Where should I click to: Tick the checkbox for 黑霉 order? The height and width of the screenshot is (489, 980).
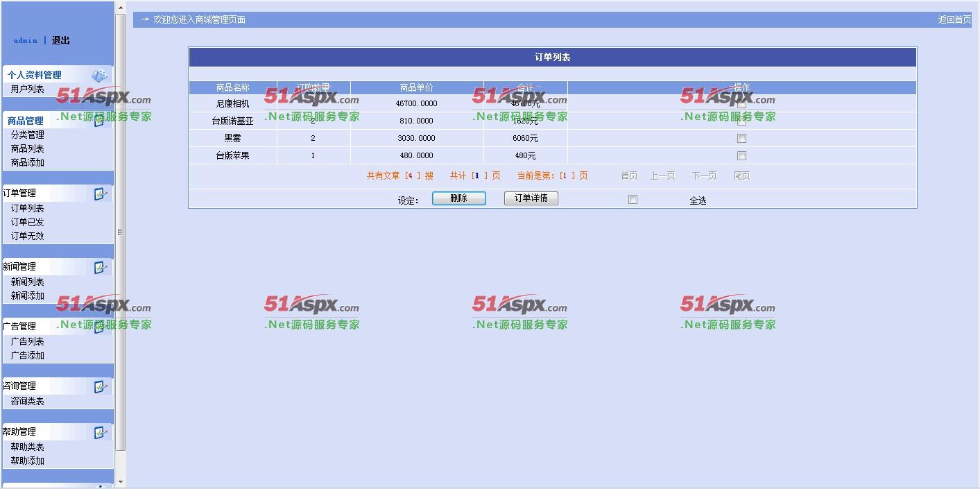[741, 138]
